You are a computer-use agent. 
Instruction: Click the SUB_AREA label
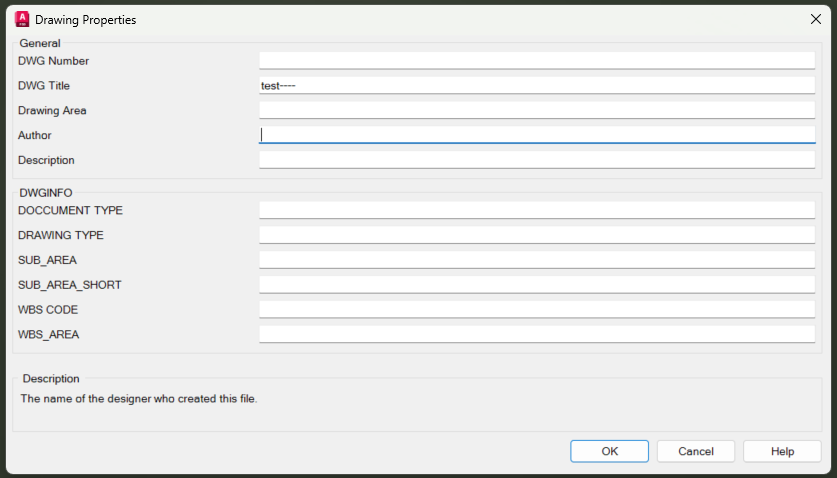48,260
